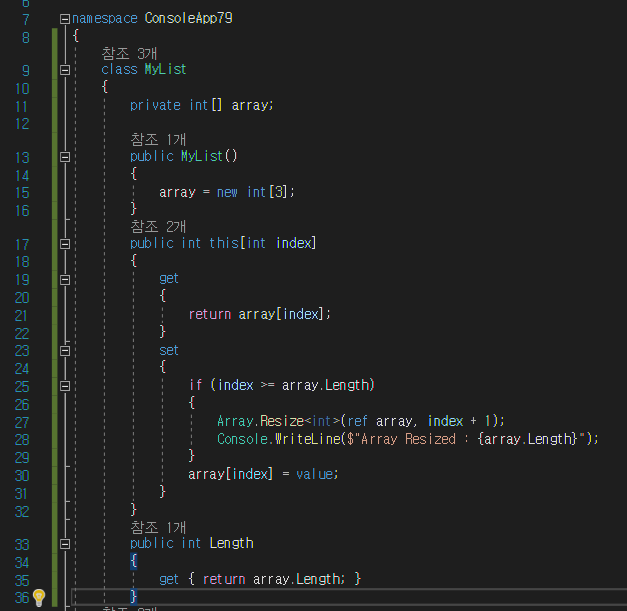Click line number 27 in the margin
This screenshot has width=627, height=611.
(22, 422)
